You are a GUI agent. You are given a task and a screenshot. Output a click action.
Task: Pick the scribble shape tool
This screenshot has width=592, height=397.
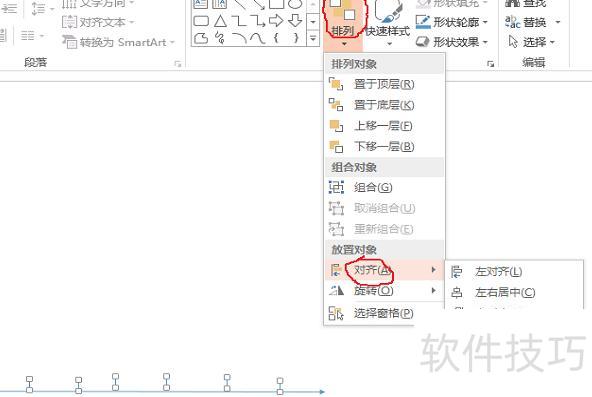220,38
